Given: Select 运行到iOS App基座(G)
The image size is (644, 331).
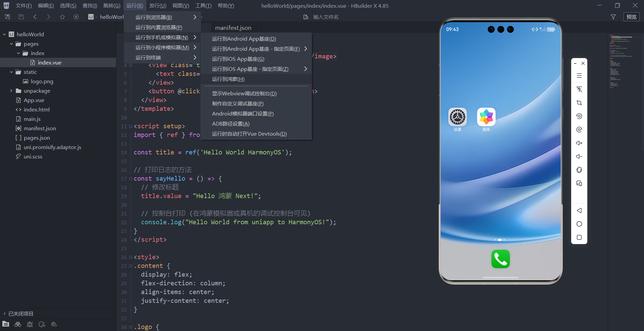Looking at the screenshot, I should (256, 59).
